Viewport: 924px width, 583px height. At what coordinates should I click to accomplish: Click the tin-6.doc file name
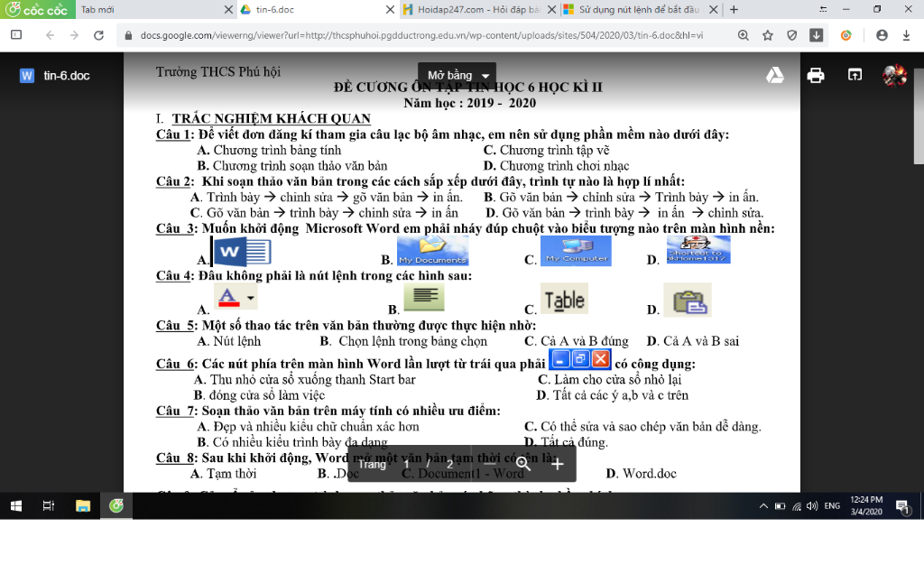67,76
